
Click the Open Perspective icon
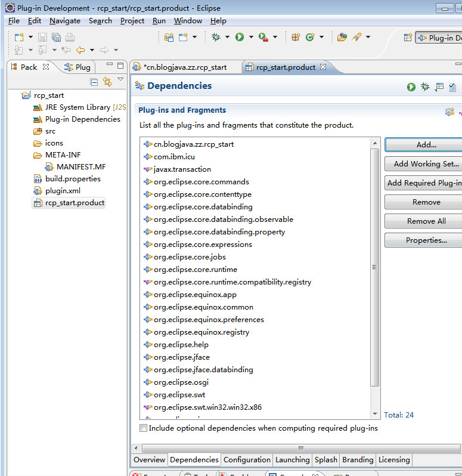[x=408, y=38]
